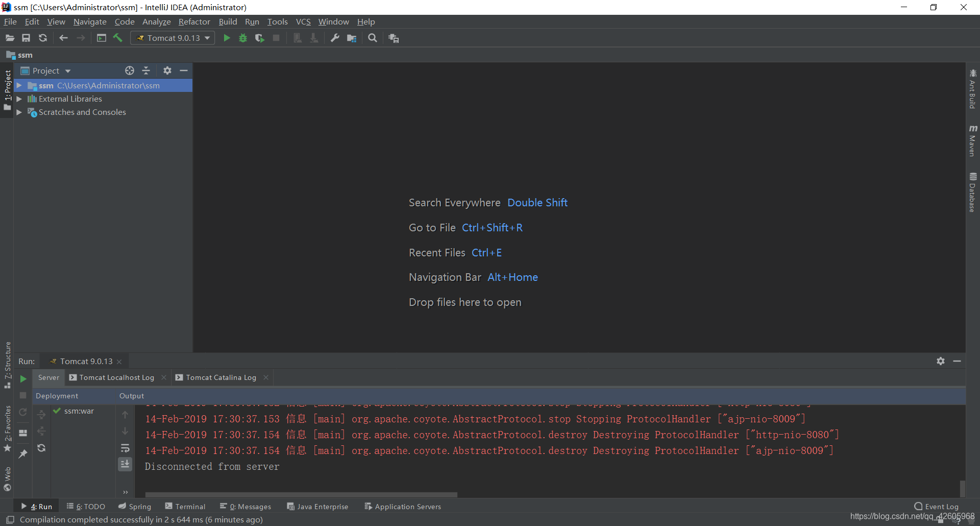The image size is (980, 526).
Task: Open the Tomcat 9.0.13 run configuration dropdown
Action: click(173, 38)
